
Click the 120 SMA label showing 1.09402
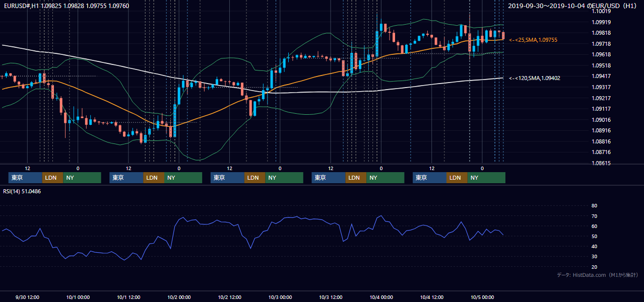[x=534, y=78]
